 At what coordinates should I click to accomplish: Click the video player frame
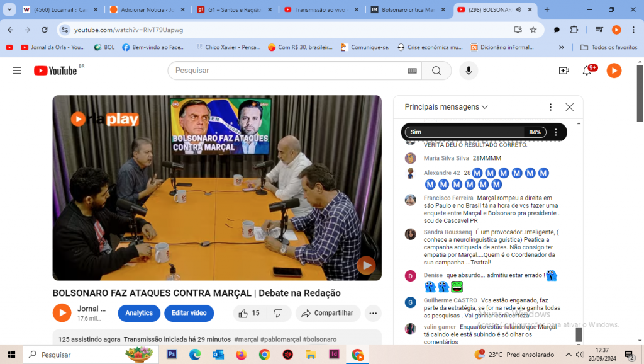point(217,188)
